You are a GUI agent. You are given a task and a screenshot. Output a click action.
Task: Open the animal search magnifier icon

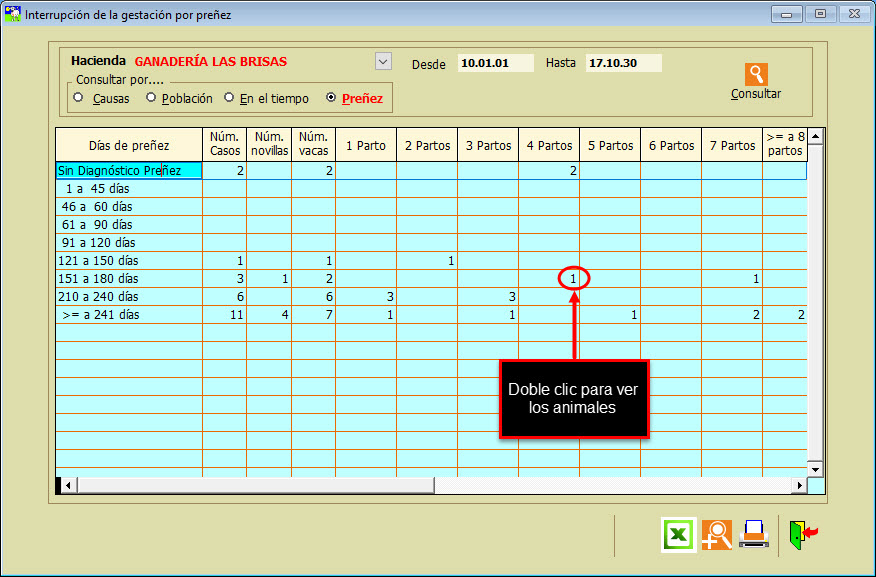pyautogui.click(x=716, y=535)
